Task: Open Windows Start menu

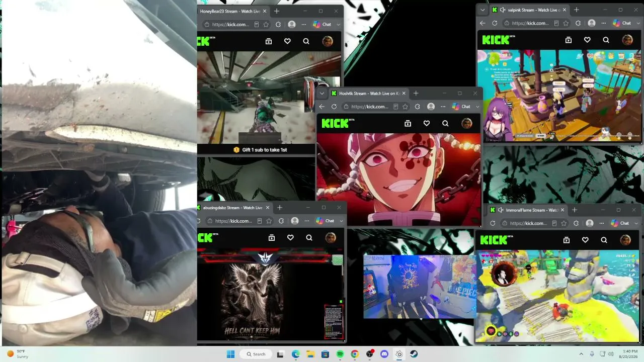Action: click(230, 354)
